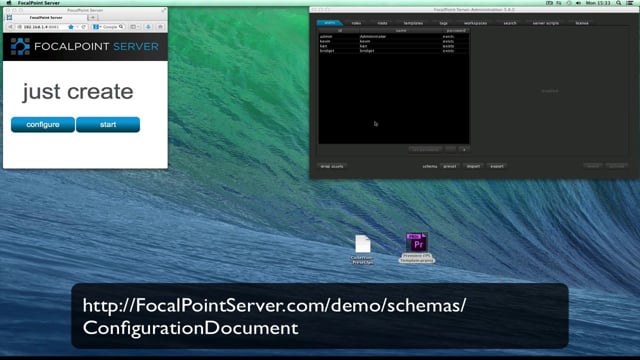This screenshot has height=360, width=640.
Task: Switch to the search tab
Action: (510, 23)
